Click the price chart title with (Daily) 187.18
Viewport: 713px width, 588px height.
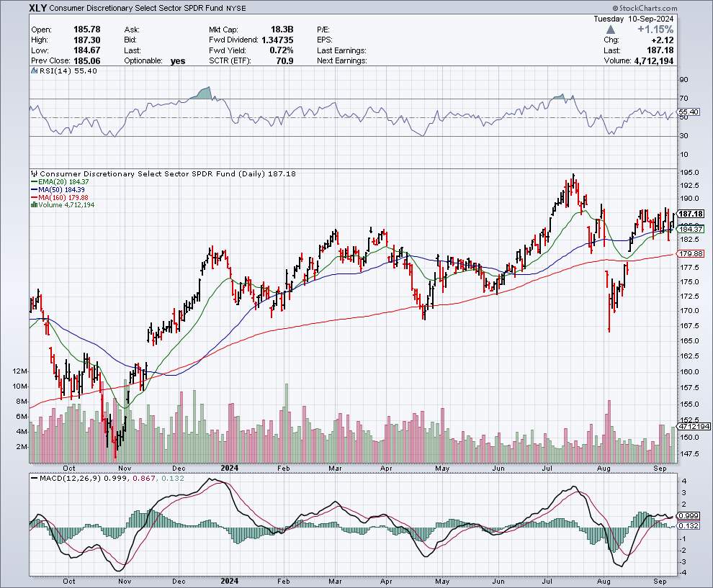point(168,173)
